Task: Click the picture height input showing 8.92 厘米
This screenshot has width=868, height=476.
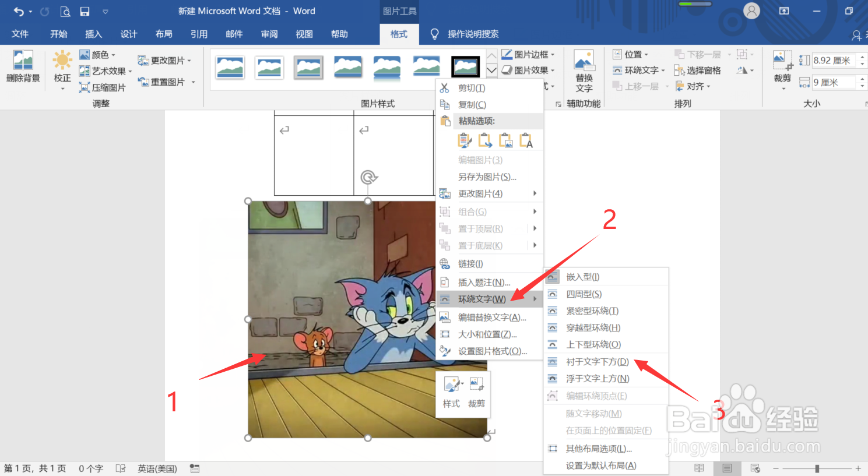Action: click(835, 59)
